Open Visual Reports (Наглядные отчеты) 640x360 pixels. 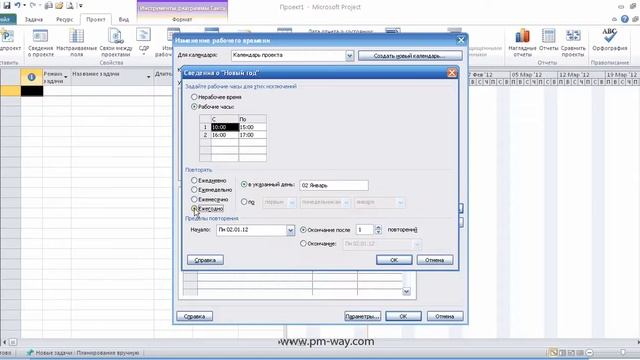click(522, 42)
